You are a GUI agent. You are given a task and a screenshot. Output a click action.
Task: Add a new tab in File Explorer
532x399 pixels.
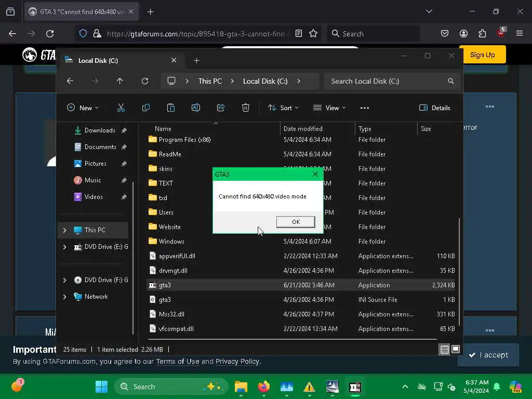tap(196, 60)
